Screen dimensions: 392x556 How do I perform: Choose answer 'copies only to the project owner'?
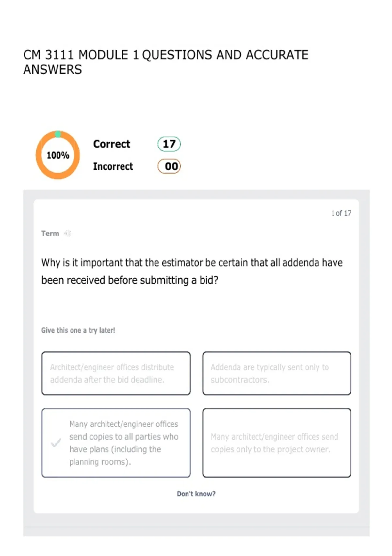coord(277,443)
